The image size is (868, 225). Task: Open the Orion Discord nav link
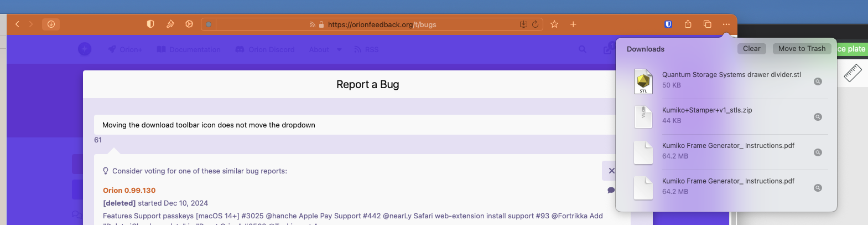click(x=265, y=49)
